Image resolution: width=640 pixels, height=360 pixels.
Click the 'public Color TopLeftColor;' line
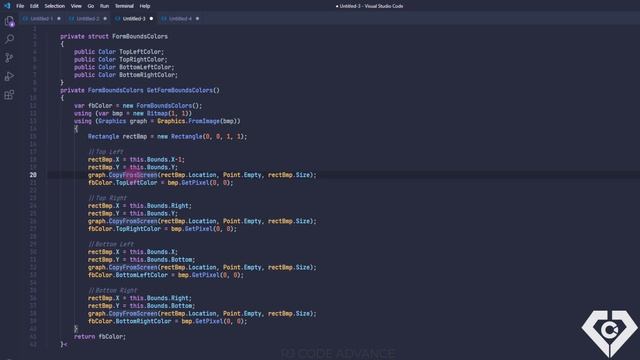pos(119,52)
